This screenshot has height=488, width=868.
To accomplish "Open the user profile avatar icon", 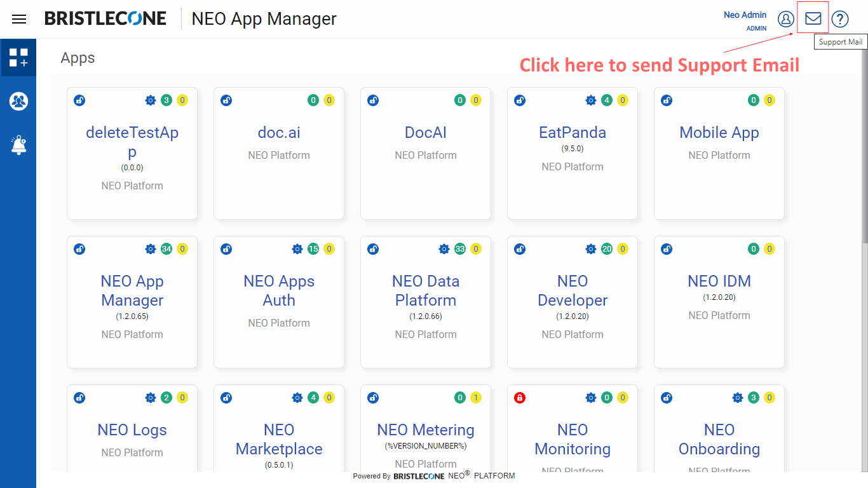I will (x=786, y=19).
